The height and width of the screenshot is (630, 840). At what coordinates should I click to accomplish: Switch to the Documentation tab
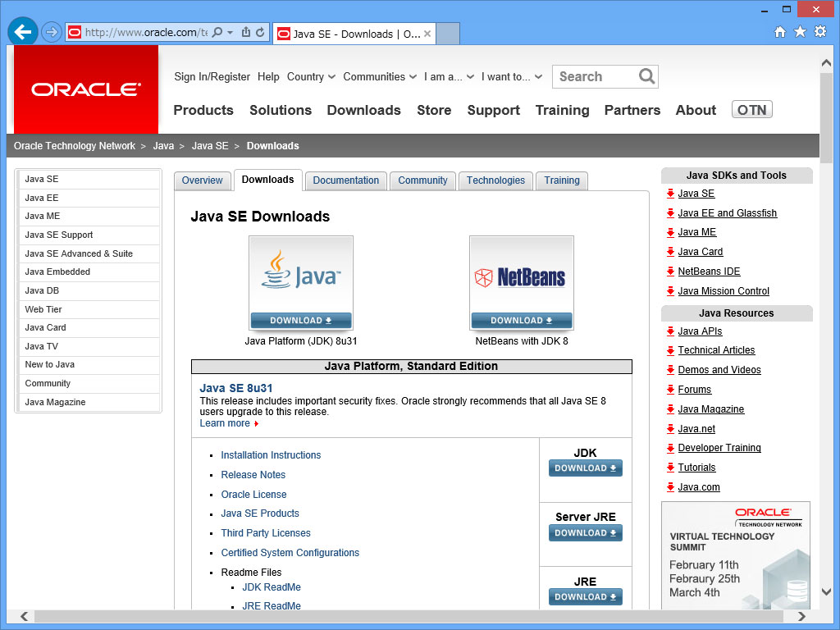345,180
